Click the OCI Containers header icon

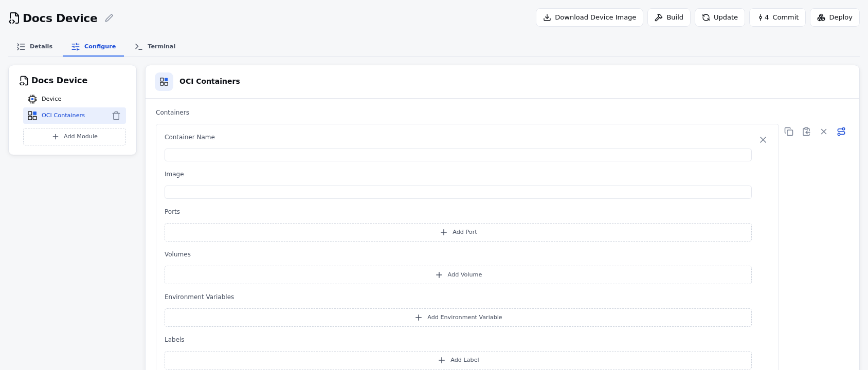click(x=164, y=82)
